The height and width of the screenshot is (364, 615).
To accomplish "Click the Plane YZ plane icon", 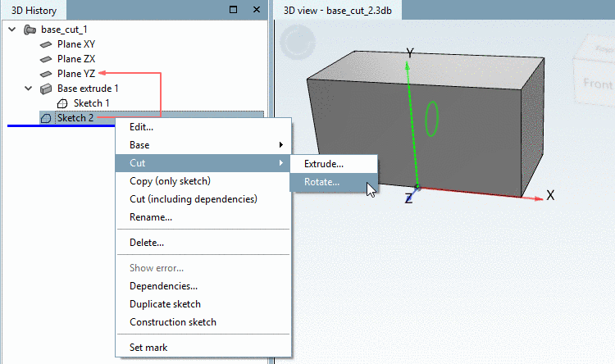I will [46, 74].
